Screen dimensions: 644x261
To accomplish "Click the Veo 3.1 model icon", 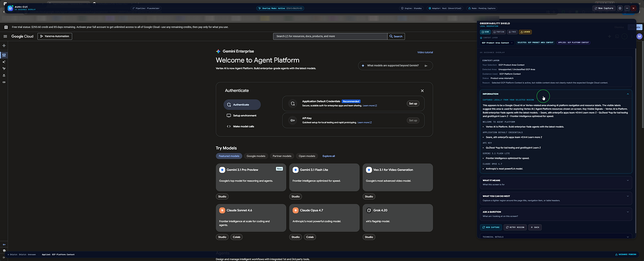I will tap(369, 170).
